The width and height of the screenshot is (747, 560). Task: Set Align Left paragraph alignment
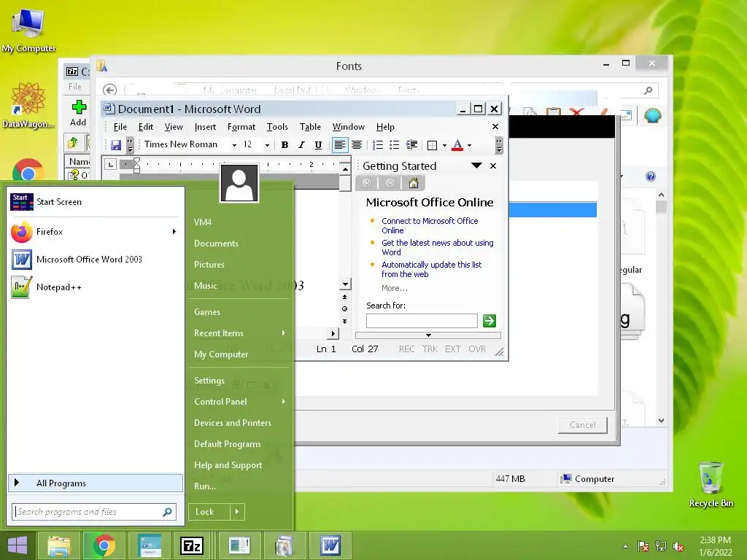point(340,145)
